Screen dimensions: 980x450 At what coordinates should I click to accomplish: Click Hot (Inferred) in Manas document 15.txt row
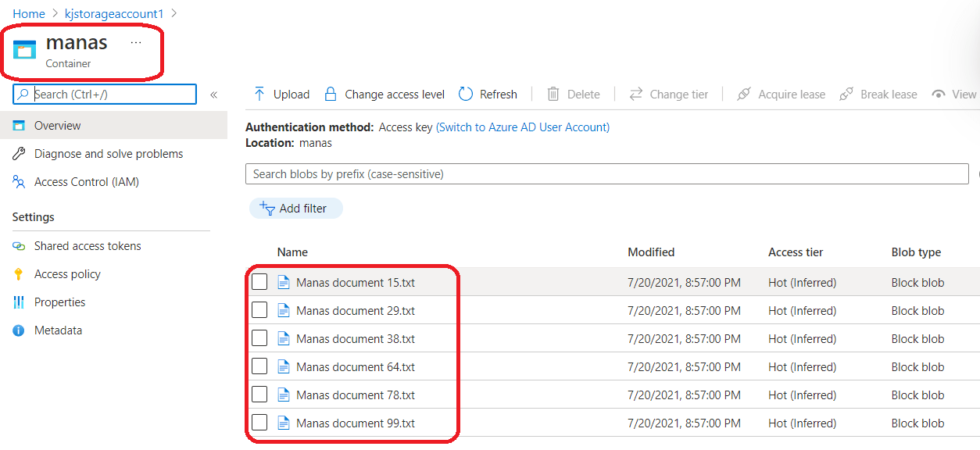pos(802,282)
